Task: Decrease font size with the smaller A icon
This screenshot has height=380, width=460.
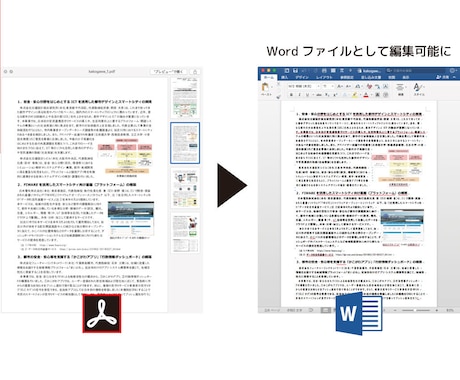Action: pos(348,86)
